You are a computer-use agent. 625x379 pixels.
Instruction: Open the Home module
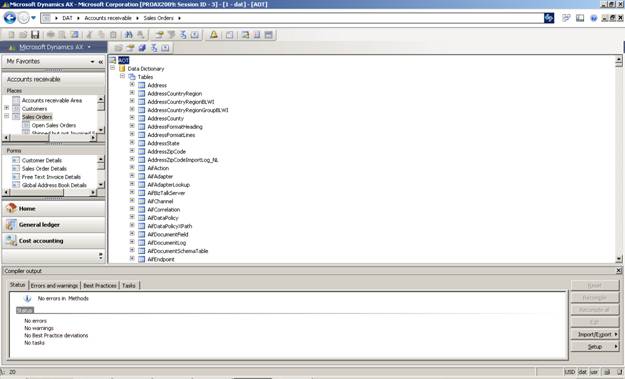[54, 208]
